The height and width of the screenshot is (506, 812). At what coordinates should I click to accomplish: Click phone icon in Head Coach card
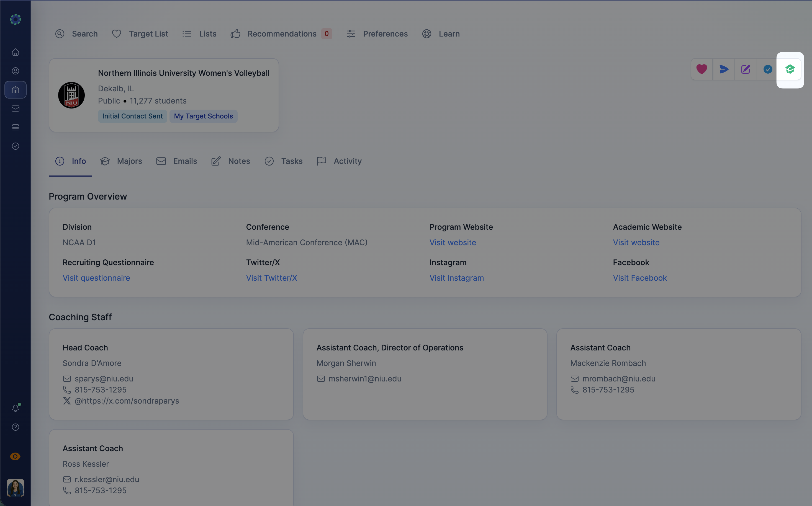(67, 389)
